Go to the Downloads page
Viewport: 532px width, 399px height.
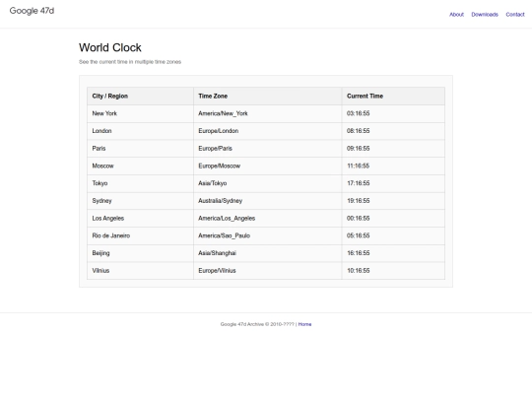(485, 14)
